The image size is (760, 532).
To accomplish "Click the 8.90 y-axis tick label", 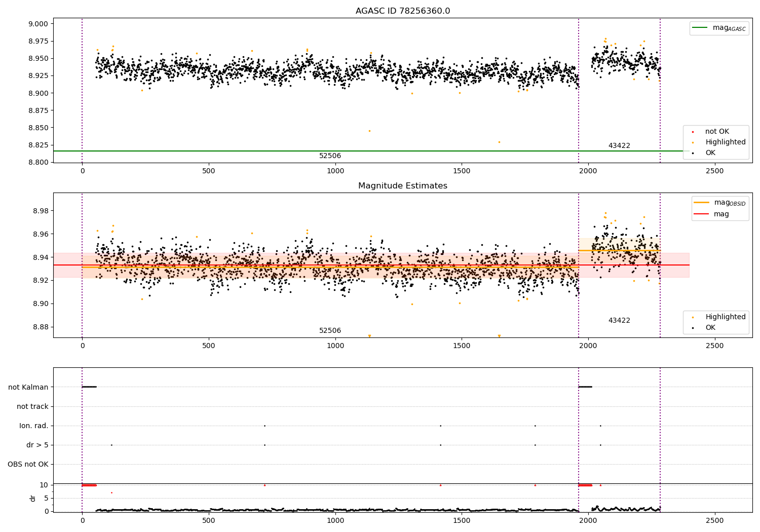I will pos(40,304).
